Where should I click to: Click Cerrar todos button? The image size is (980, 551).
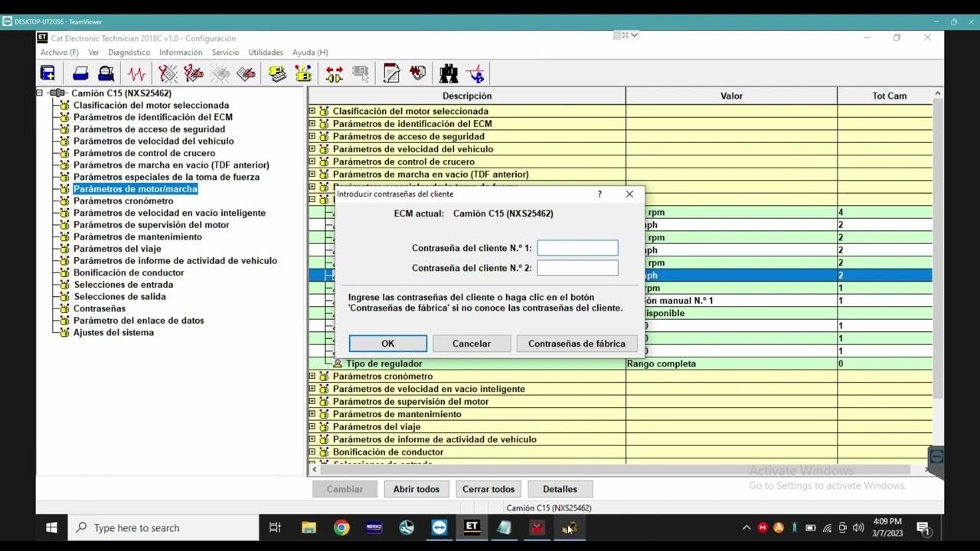pyautogui.click(x=488, y=489)
